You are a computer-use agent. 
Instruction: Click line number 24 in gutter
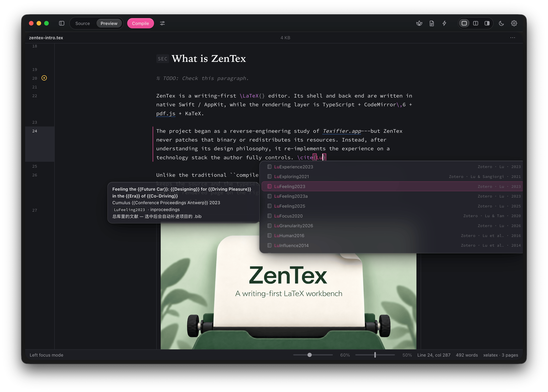35,131
